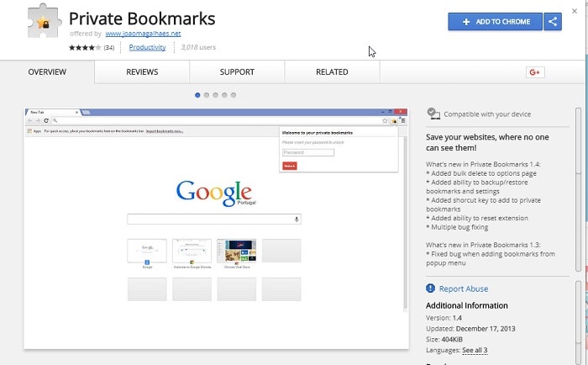The height and width of the screenshot is (365, 588).
Task: Switch to the Reviews tab
Action: (142, 72)
